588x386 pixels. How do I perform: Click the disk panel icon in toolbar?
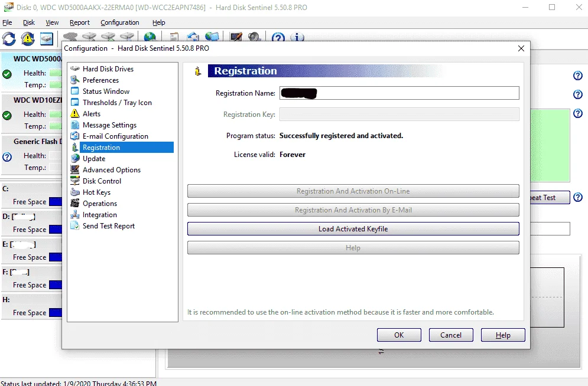click(x=47, y=38)
